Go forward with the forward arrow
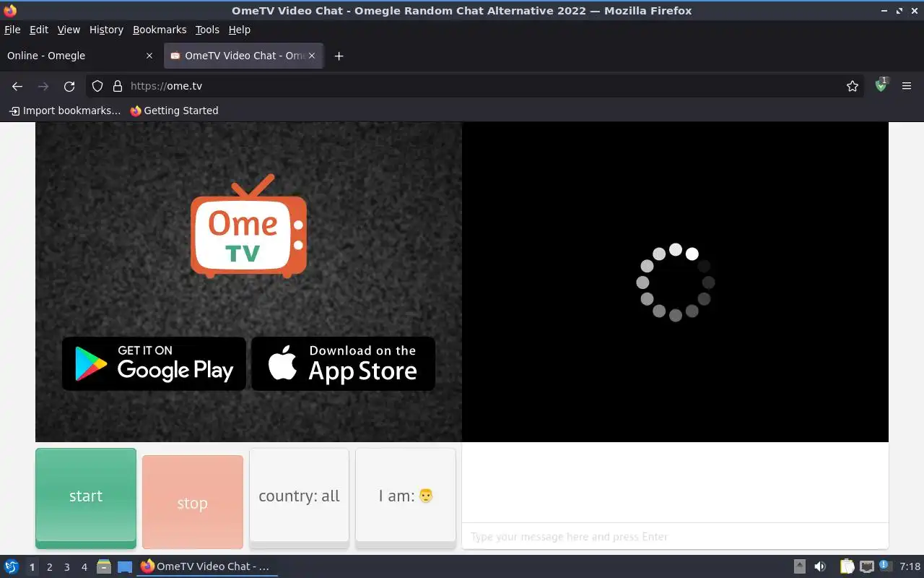This screenshot has height=578, width=924. point(43,86)
